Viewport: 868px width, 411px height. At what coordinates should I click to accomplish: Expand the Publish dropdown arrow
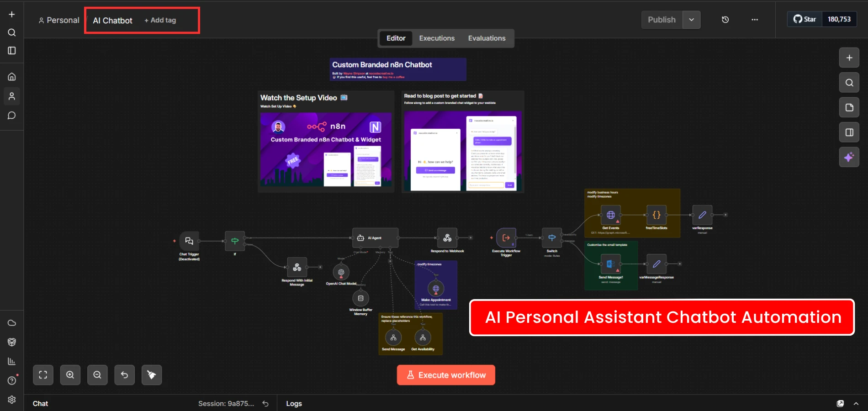point(691,20)
